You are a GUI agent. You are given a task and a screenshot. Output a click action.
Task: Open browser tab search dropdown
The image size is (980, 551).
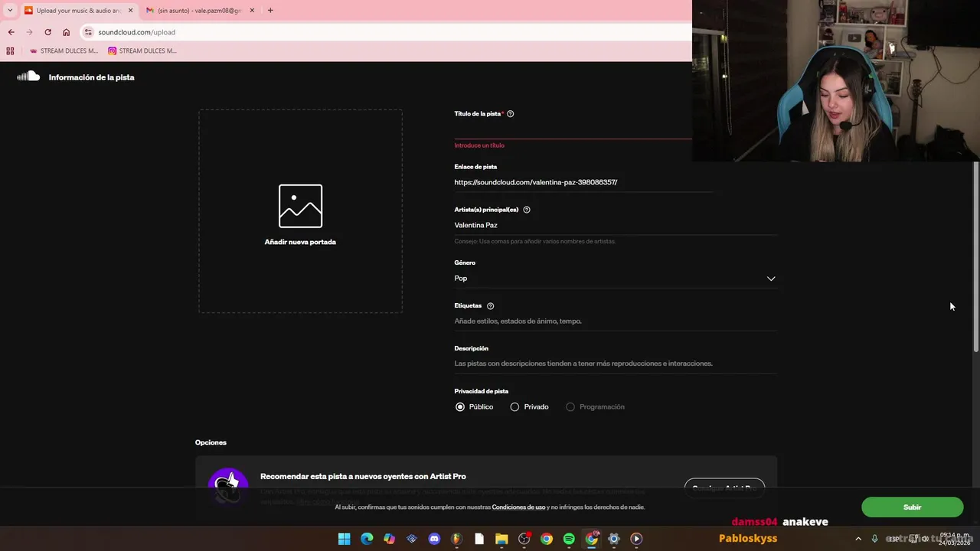(10, 11)
